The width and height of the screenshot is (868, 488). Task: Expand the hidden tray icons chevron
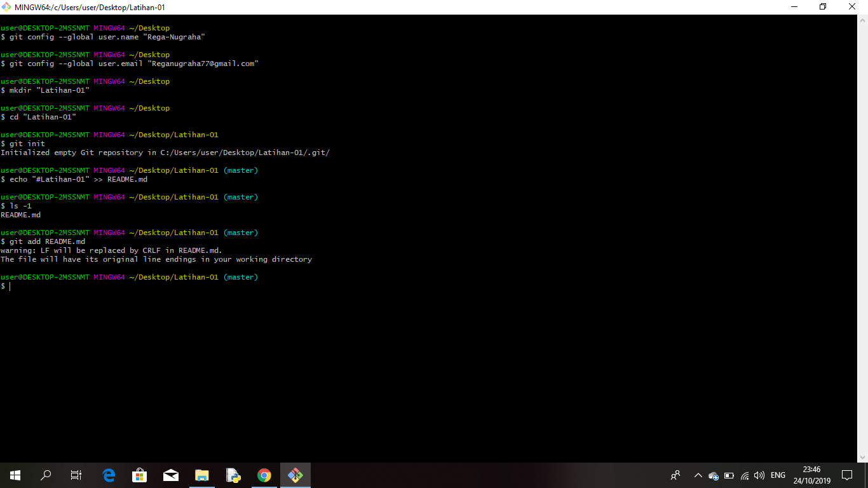[x=698, y=475]
